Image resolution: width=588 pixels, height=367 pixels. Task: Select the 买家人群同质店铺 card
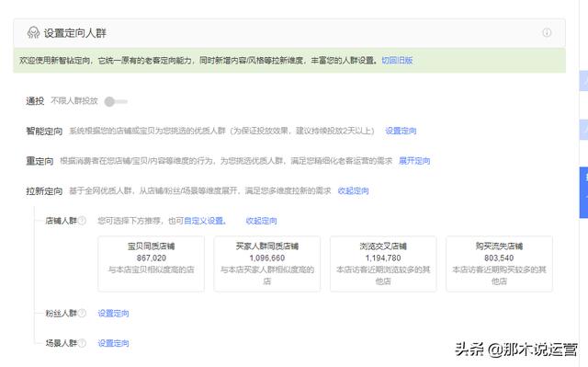pyautogui.click(x=267, y=264)
